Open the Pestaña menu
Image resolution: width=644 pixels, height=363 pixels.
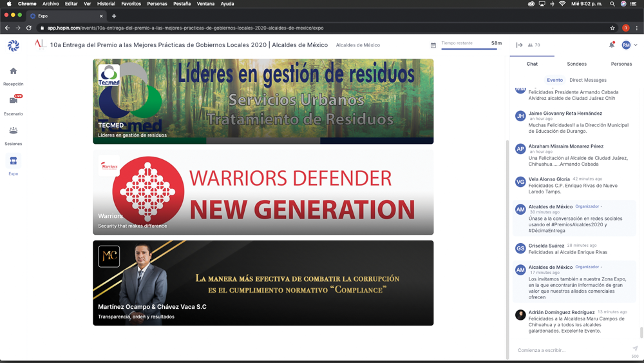182,4
